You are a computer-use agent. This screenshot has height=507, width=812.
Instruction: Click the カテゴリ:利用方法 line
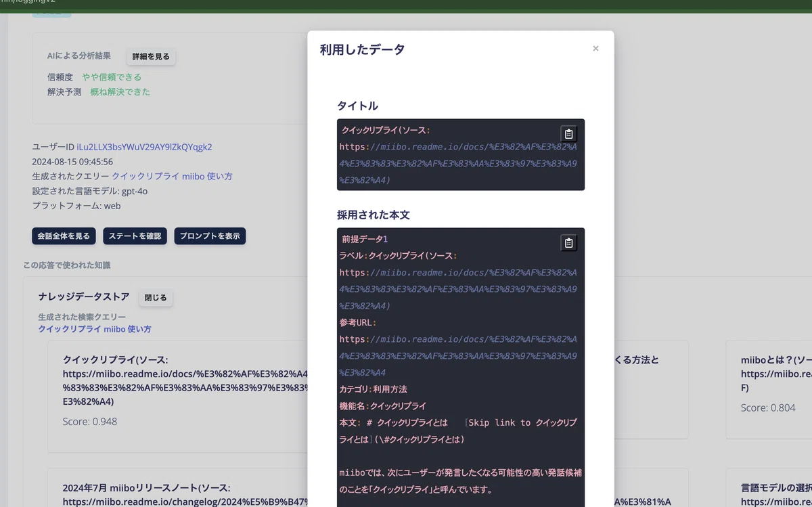pyautogui.click(x=373, y=389)
